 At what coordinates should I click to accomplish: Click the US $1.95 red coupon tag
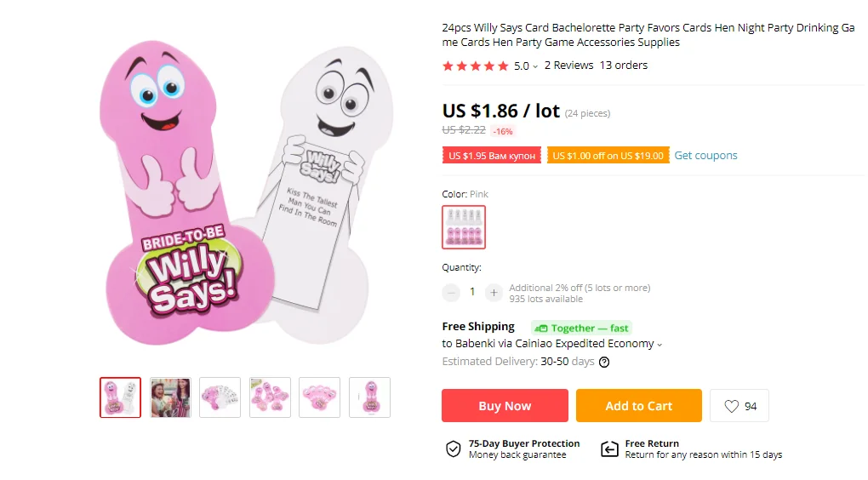coord(492,156)
